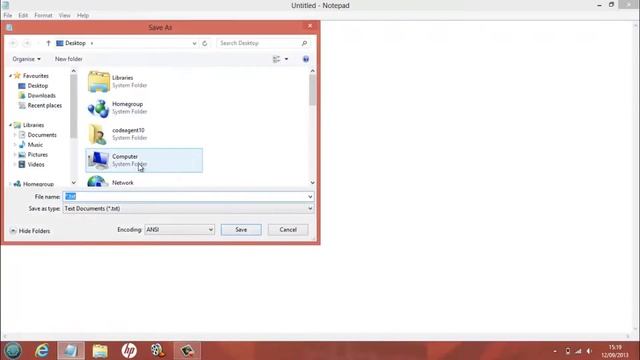Click the change view icon
The height and width of the screenshot is (360, 640).
pos(276,59)
